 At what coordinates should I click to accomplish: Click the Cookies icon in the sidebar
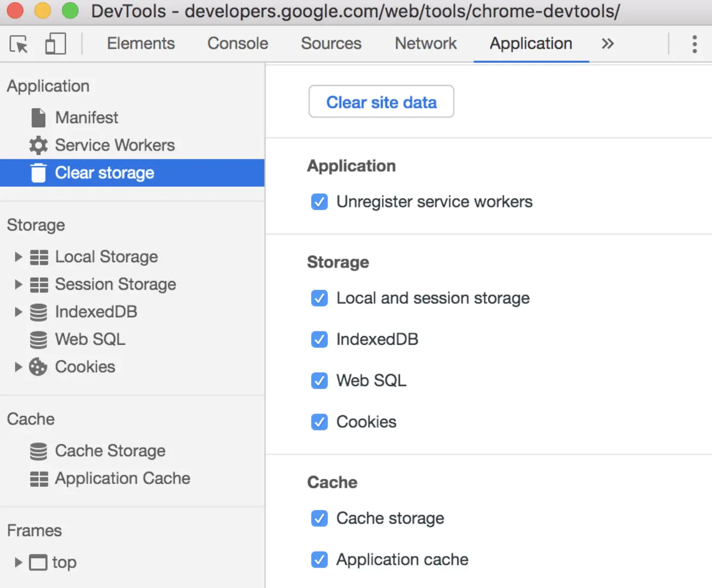38,367
